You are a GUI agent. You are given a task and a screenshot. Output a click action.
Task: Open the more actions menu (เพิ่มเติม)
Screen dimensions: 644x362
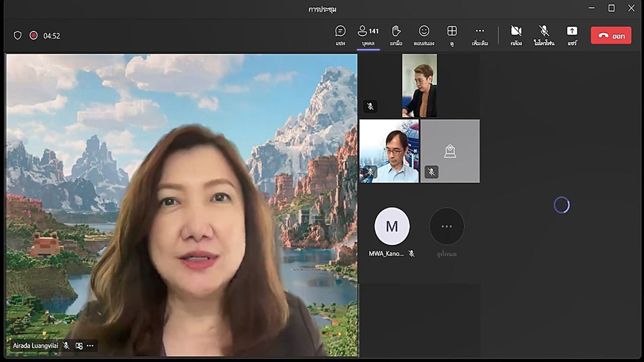(x=480, y=35)
